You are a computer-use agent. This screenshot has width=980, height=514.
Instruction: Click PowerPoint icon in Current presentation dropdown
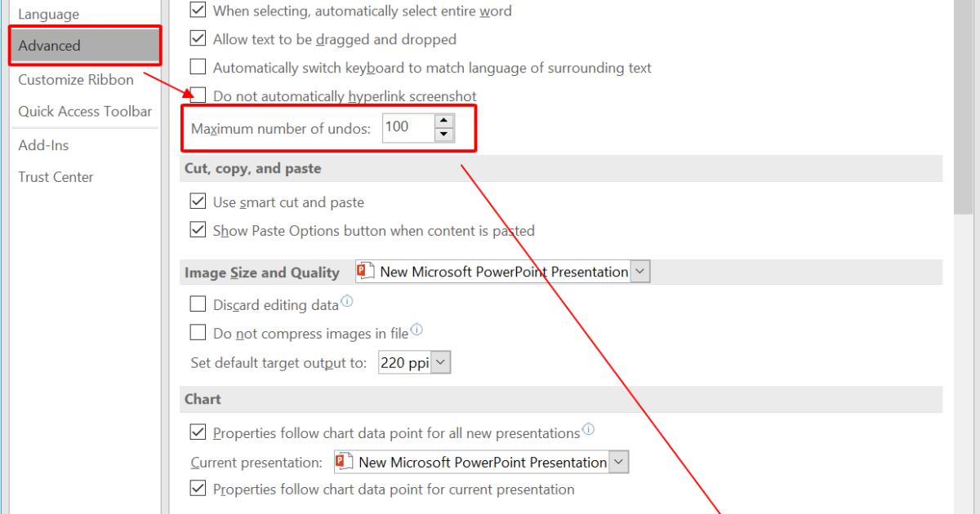345,463
